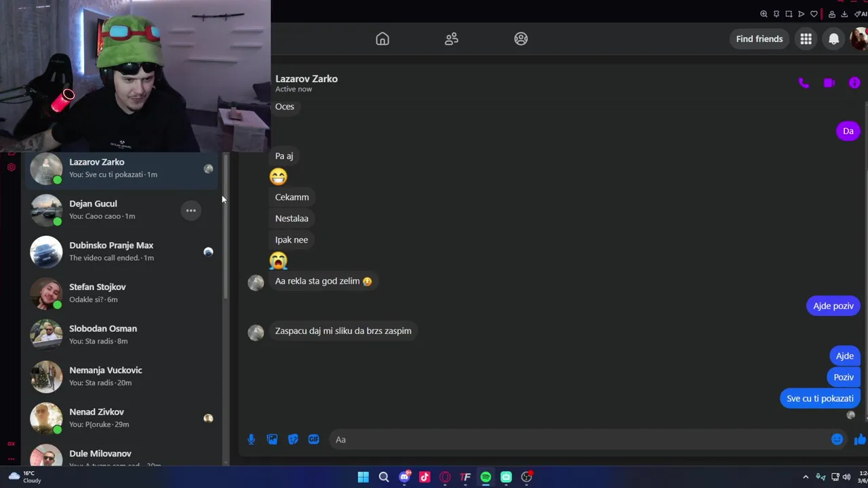Viewport: 868px width, 488px height.
Task: Open conversation information panel
Action: point(854,83)
